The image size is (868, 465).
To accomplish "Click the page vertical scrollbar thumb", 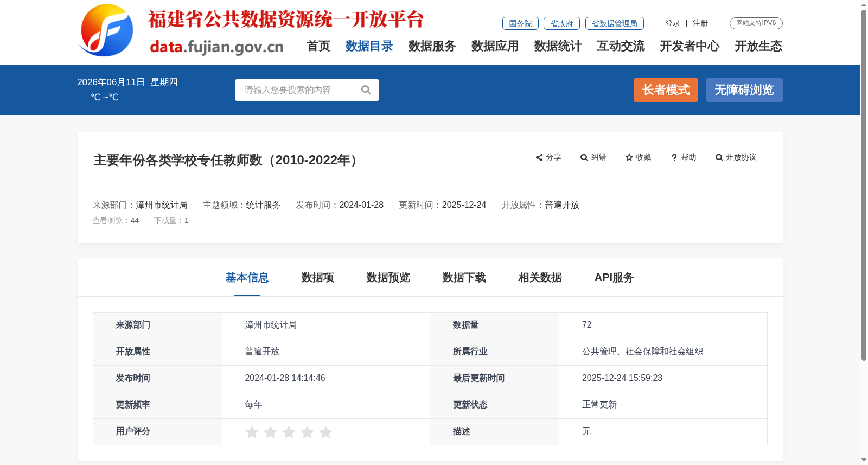I will point(864,184).
